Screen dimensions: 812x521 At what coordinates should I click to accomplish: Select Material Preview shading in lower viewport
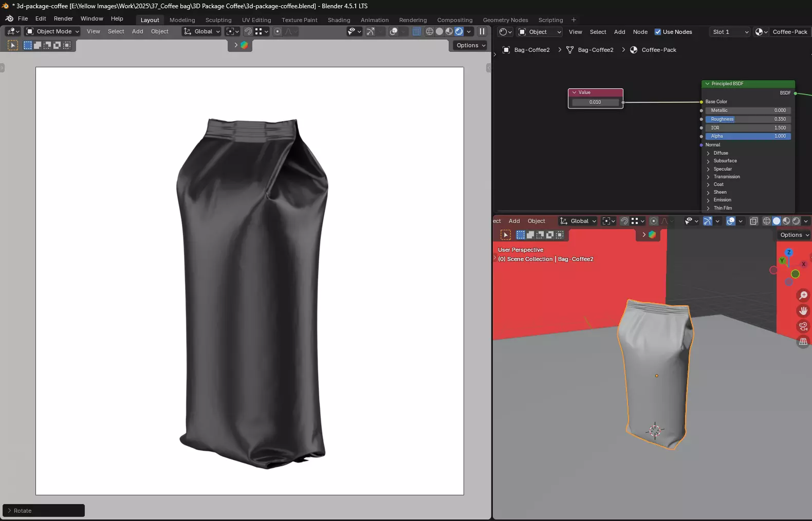pos(786,221)
